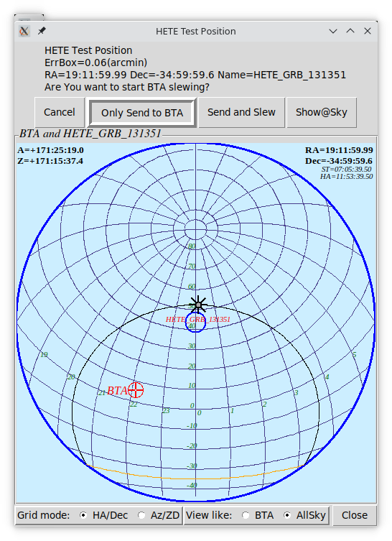Toggle the pin window icon

[x=42, y=31]
